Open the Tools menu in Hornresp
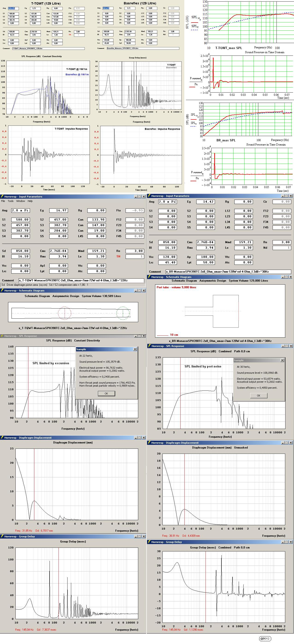 (x=11, y=201)
